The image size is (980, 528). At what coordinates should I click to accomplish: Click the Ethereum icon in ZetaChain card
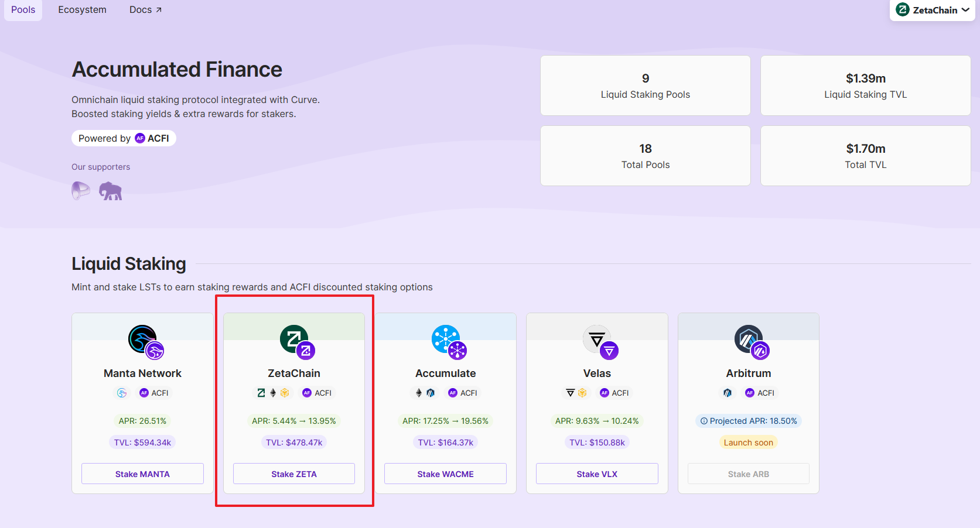coord(273,393)
